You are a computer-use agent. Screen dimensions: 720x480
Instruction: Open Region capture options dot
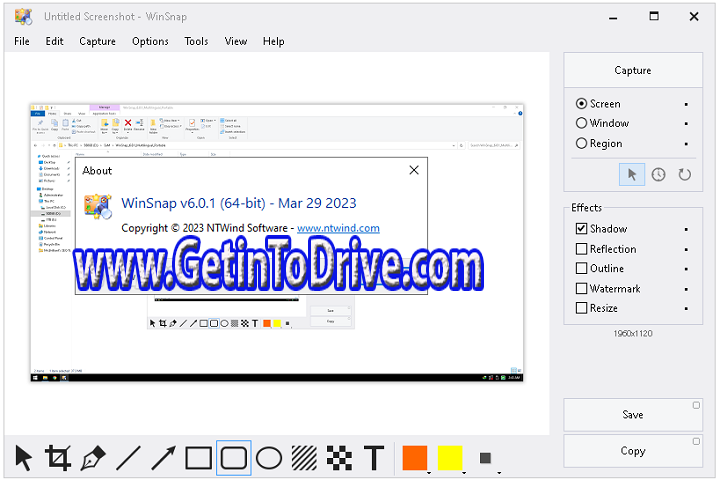click(x=686, y=144)
